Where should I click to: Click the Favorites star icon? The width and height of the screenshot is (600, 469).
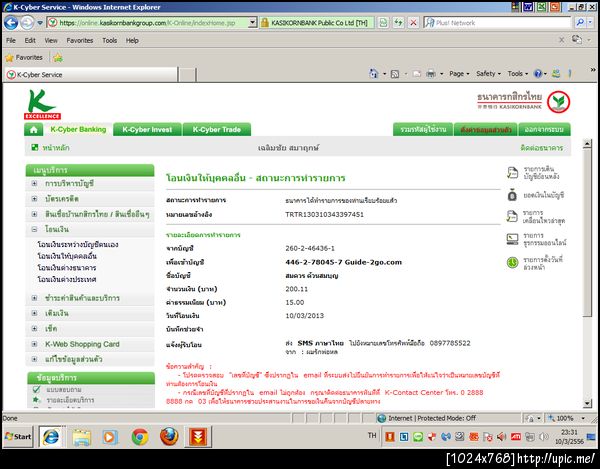tap(10, 58)
